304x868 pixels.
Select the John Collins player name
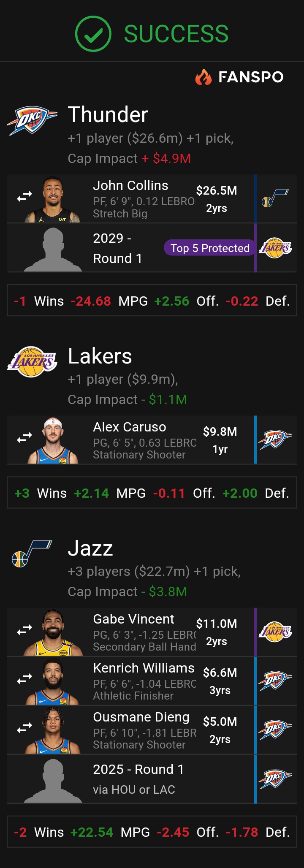[x=130, y=186]
